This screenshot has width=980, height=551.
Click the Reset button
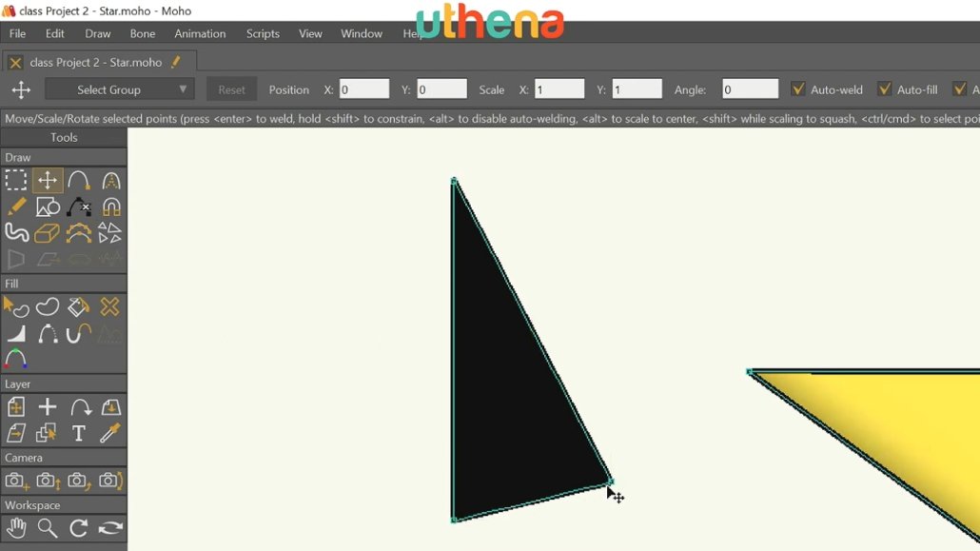[231, 89]
